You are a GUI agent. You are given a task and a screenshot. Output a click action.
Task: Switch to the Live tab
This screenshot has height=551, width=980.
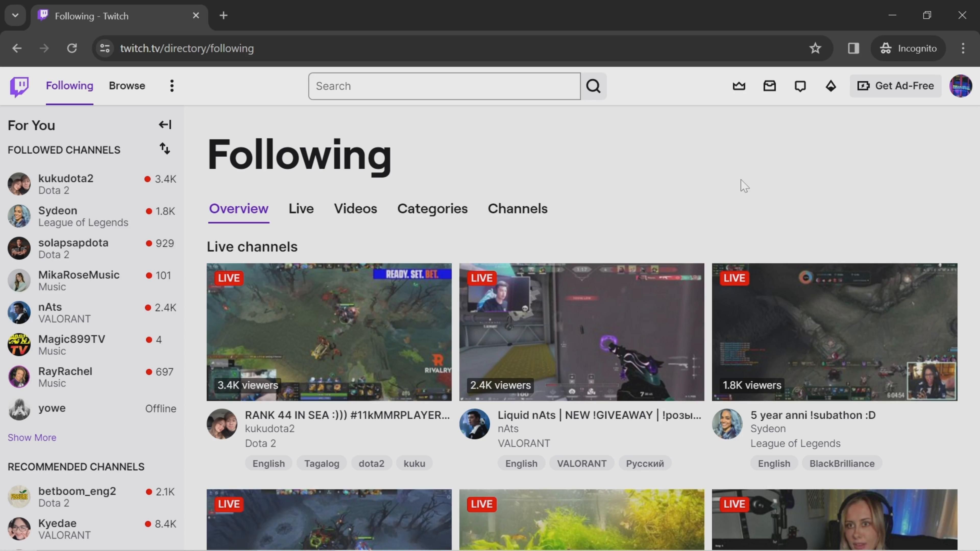301,209
